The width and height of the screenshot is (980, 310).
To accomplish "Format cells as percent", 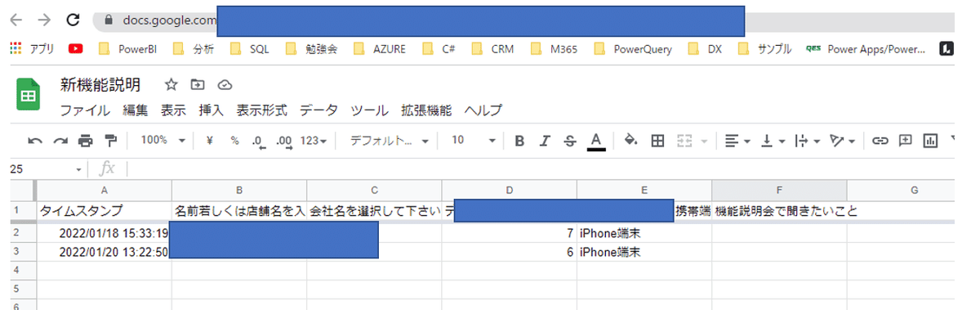I will (234, 141).
